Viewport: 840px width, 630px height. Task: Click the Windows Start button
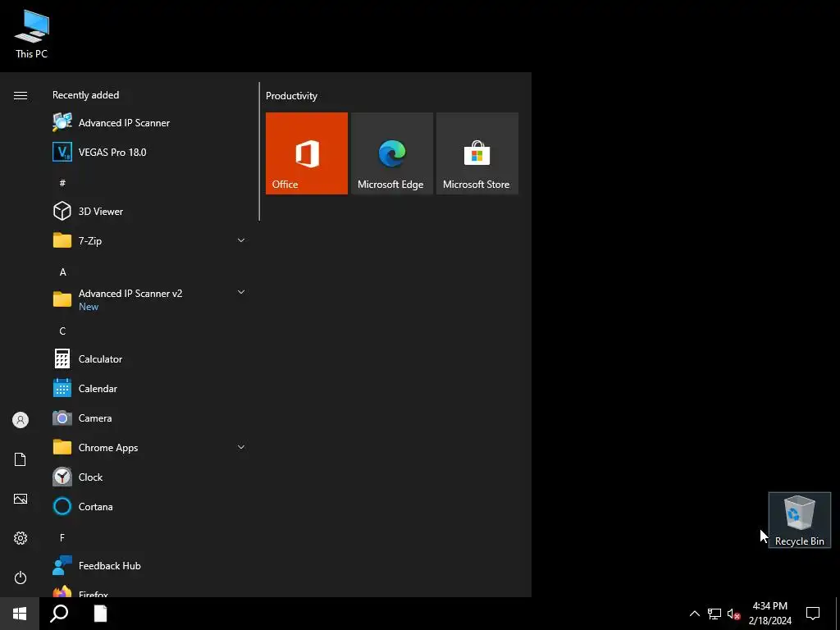(x=20, y=614)
